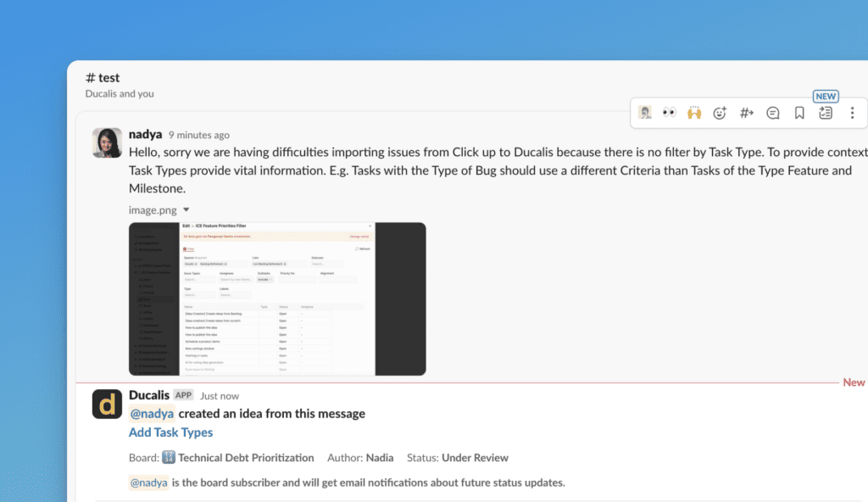The image size is (868, 502).
Task: Click the '9 minutes ago' message timestamp
Action: (198, 135)
